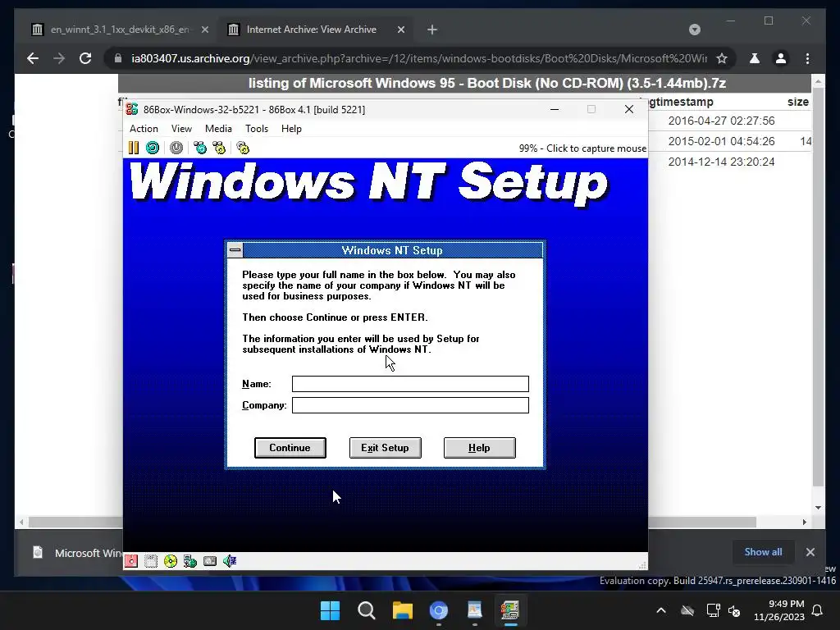This screenshot has width=840, height=630.
Task: Open the Microsoft Win download item in downloads bar
Action: coord(78,552)
